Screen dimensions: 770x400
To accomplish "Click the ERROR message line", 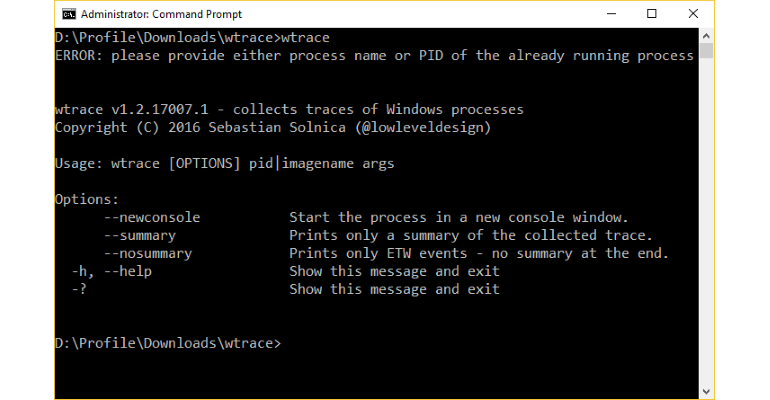I will [374, 55].
